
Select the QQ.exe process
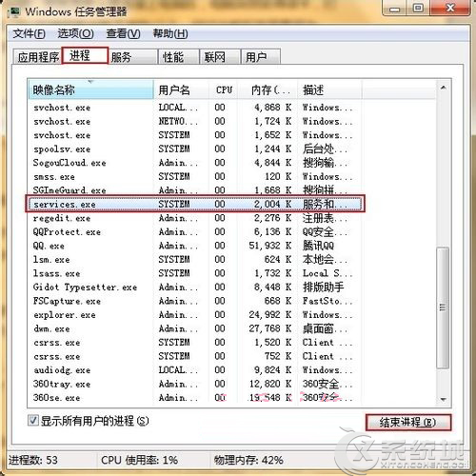195,246
